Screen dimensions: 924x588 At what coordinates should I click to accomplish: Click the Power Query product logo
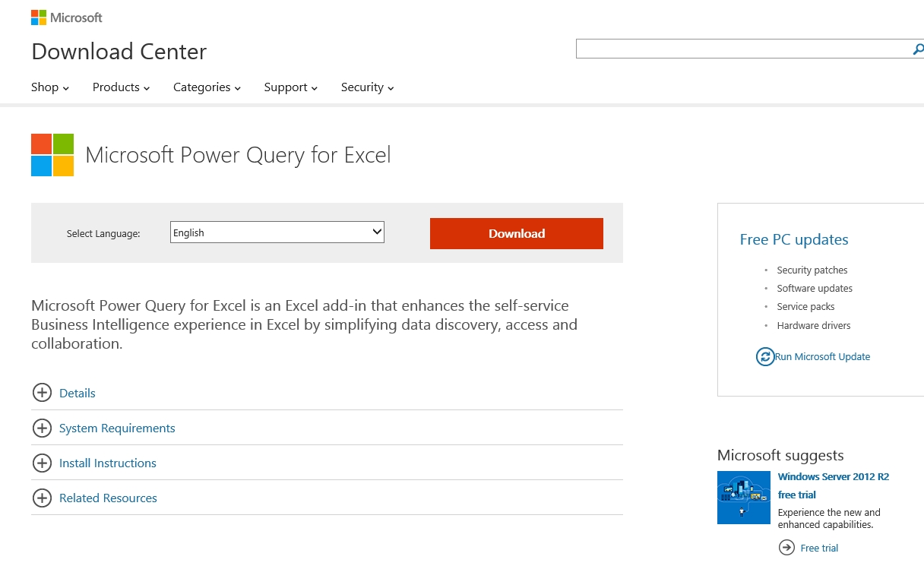(x=52, y=155)
